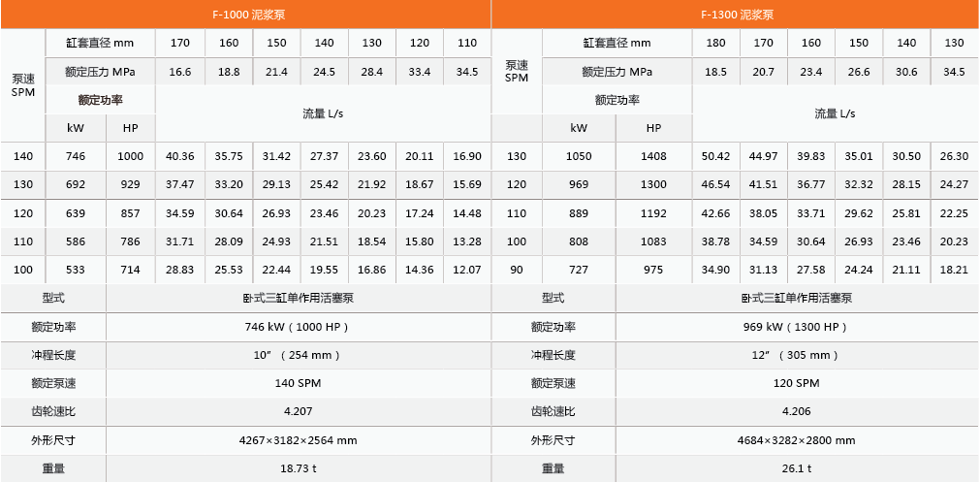Image resolution: width=980 pixels, height=482 pixels.
Task: Click the F-1300 泥浆泵 orange header
Action: click(736, 15)
